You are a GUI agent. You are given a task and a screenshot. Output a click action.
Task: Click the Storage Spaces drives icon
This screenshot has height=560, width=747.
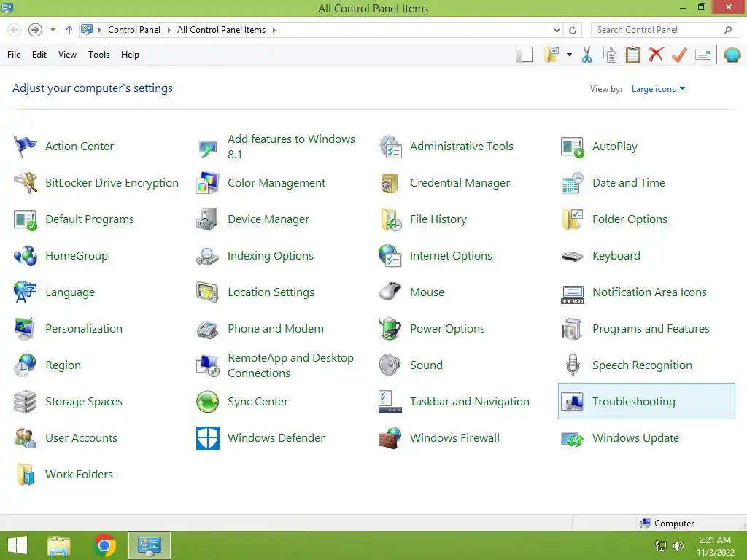coord(25,402)
